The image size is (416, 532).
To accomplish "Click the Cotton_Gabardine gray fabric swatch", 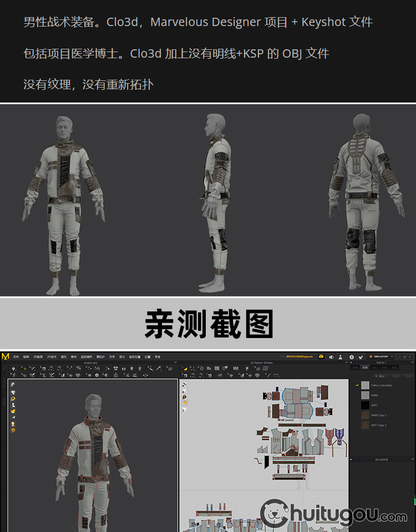I will (x=365, y=385).
